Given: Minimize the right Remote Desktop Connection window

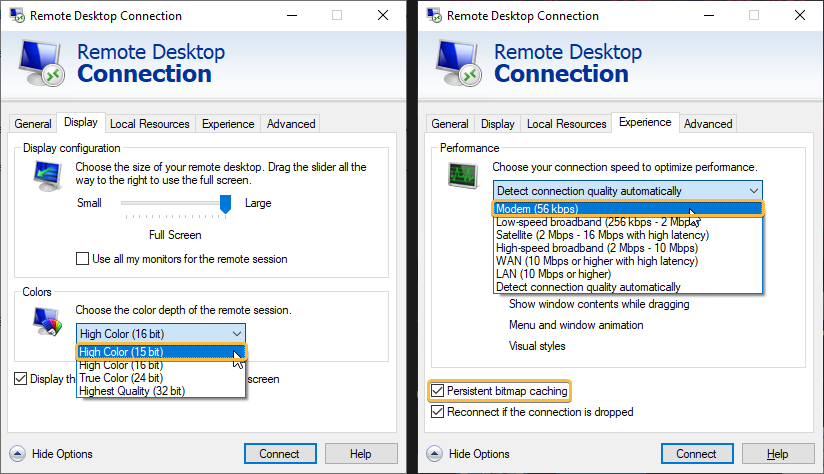Looking at the screenshot, I should coord(709,15).
